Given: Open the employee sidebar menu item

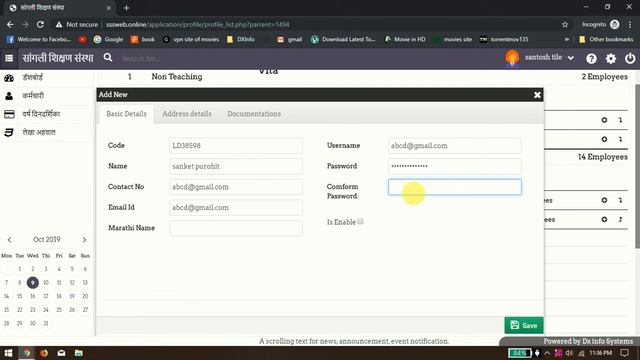Looking at the screenshot, I should [x=33, y=96].
